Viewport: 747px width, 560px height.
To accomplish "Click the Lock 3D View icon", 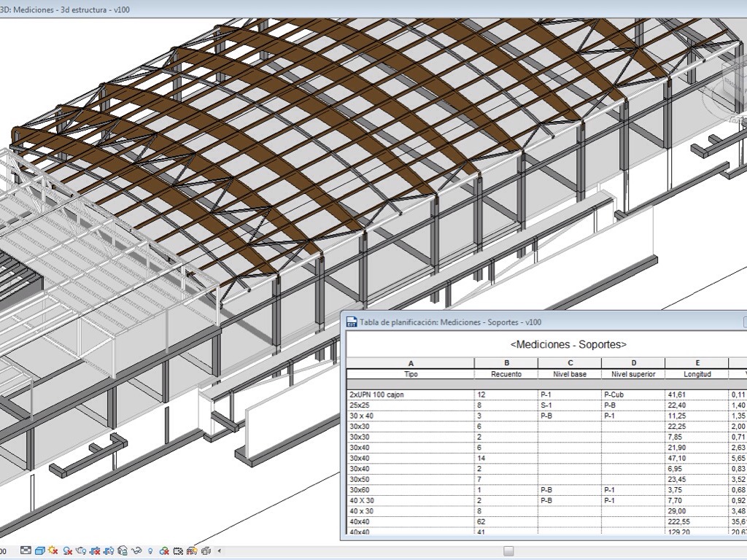I will (x=123, y=551).
